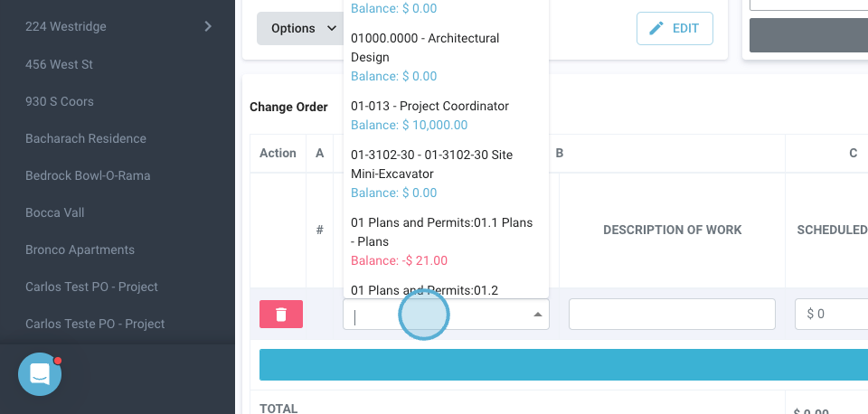Image resolution: width=868 pixels, height=414 pixels.
Task: Click the wide blue bar below row
Action: click(x=562, y=364)
